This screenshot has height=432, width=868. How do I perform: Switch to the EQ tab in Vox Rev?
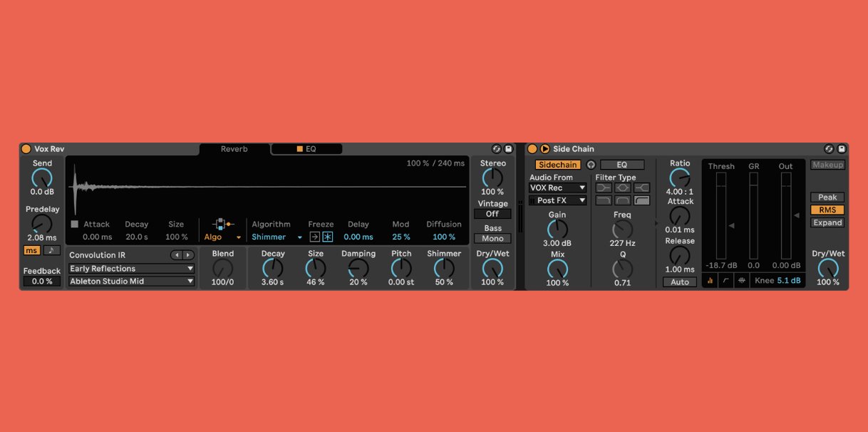pyautogui.click(x=306, y=149)
